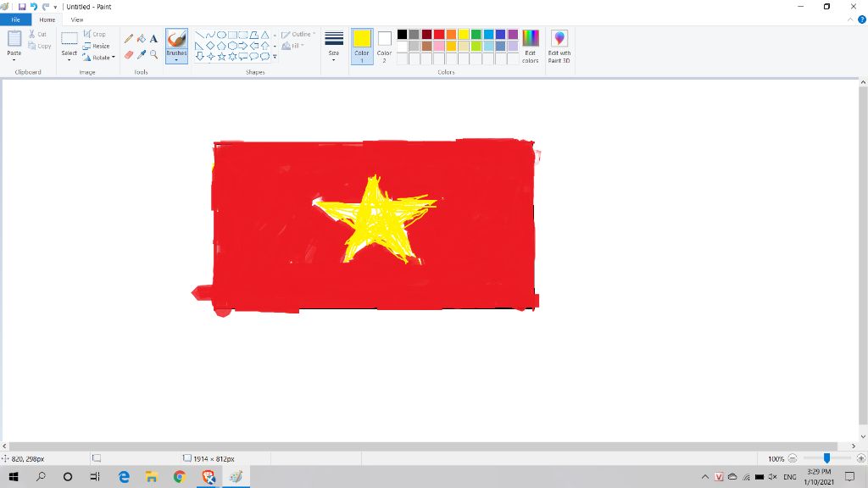Choose the Triangle shape
Viewport: 868px width, 488px height.
click(265, 35)
